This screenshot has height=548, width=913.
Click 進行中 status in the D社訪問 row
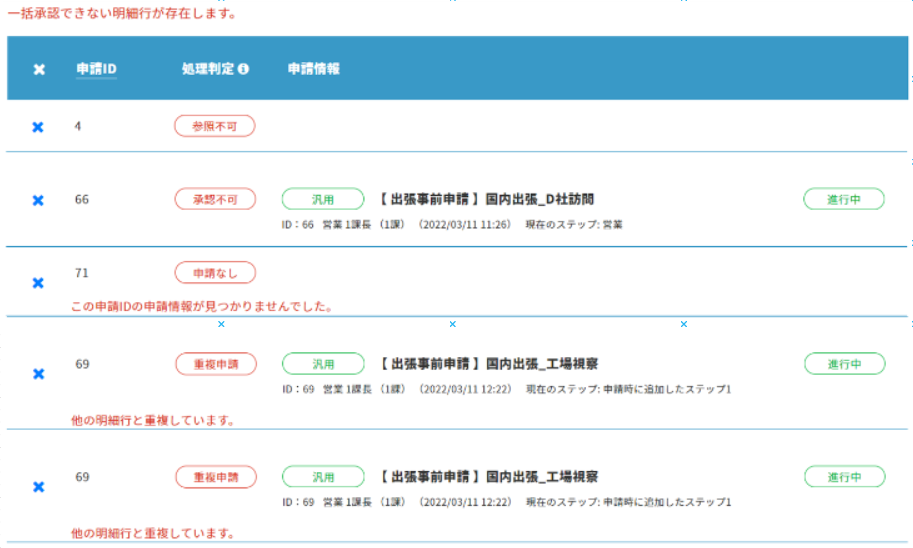tap(844, 199)
